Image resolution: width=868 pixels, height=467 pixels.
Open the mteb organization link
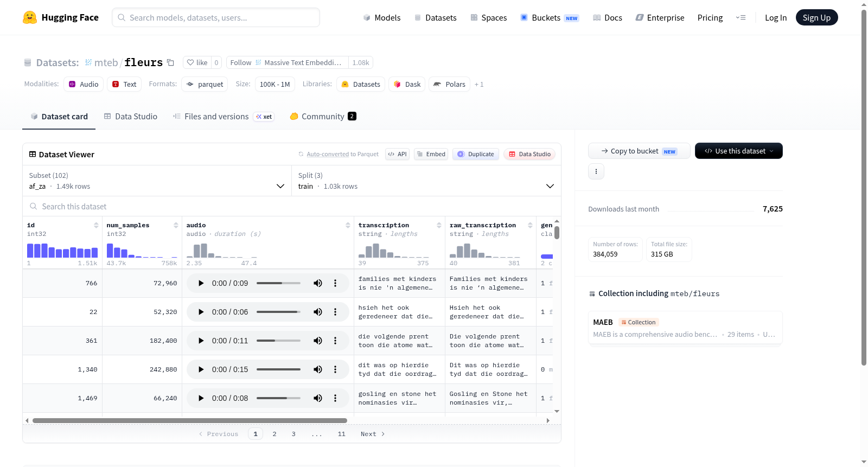pyautogui.click(x=106, y=62)
